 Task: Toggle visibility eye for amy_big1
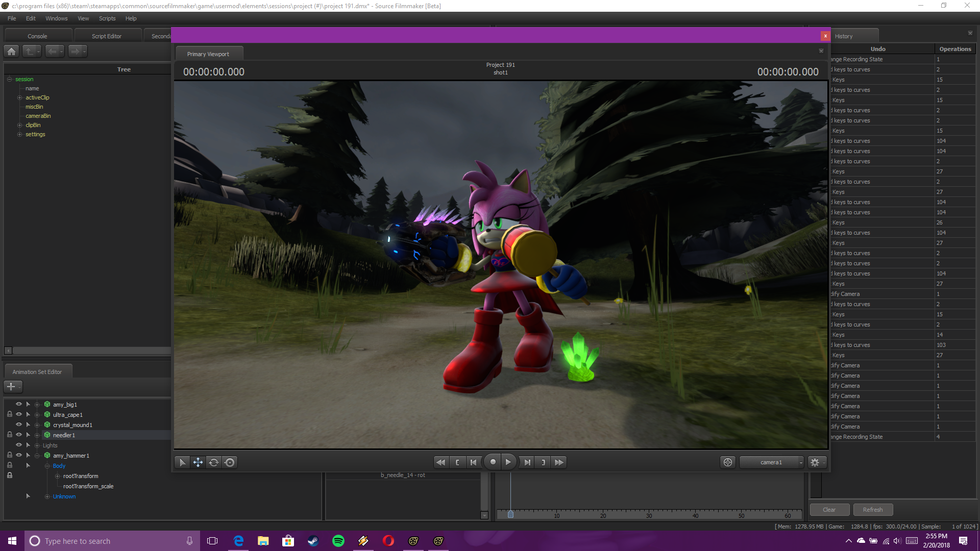point(19,404)
